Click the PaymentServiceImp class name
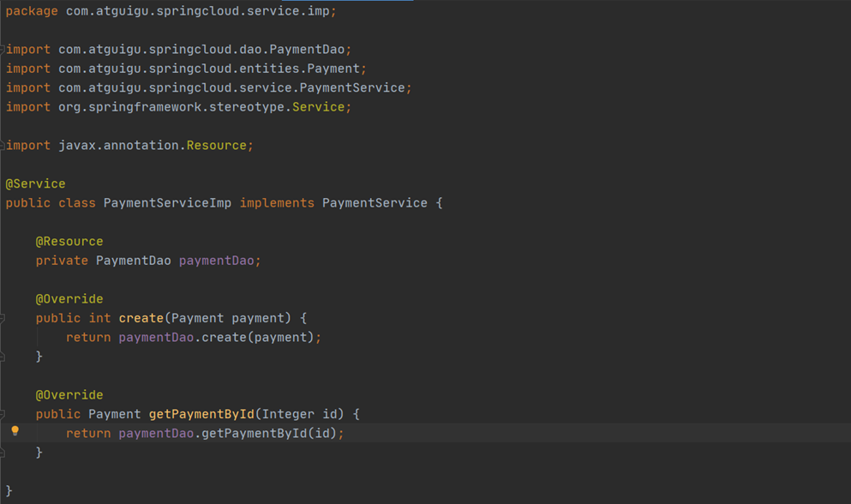The width and height of the screenshot is (851, 504). (x=167, y=203)
